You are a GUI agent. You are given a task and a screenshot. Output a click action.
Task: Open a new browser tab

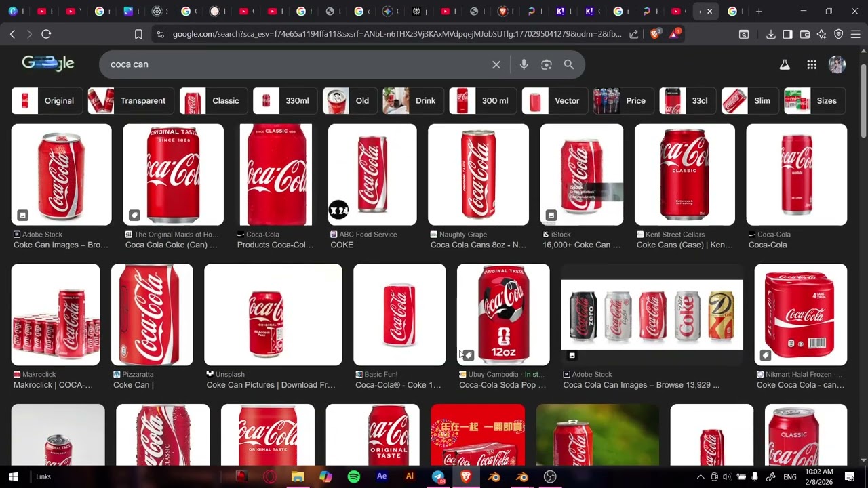pos(759,12)
